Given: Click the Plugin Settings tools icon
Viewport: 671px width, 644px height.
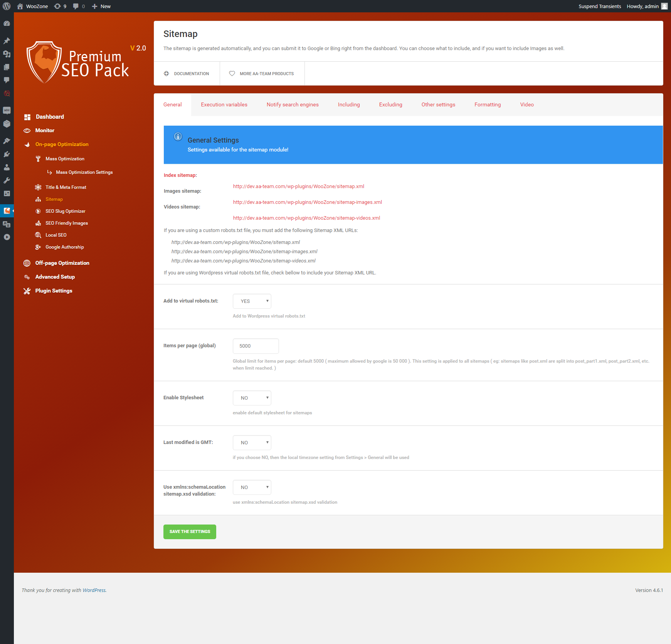Looking at the screenshot, I should click(x=27, y=291).
